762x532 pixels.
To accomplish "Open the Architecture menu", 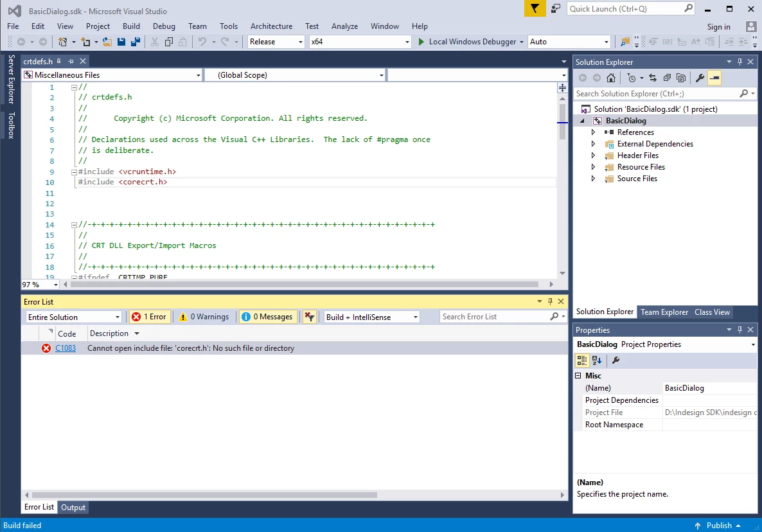I will (x=271, y=26).
